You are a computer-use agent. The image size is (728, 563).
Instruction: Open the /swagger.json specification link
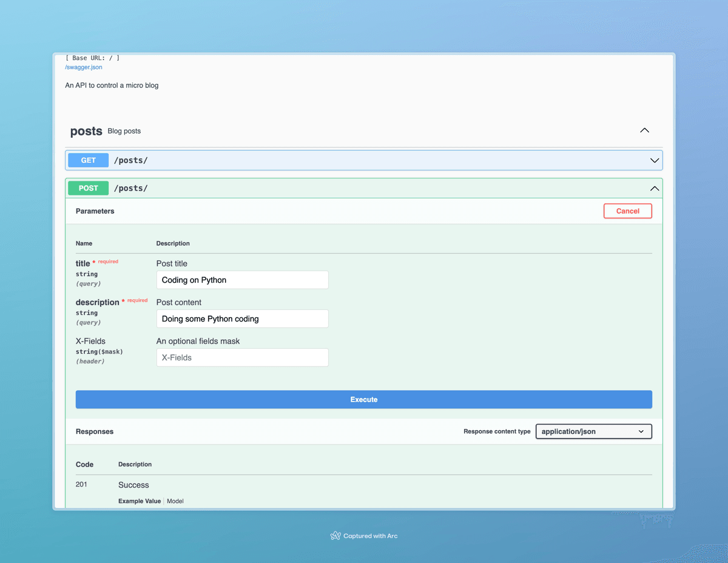click(83, 67)
